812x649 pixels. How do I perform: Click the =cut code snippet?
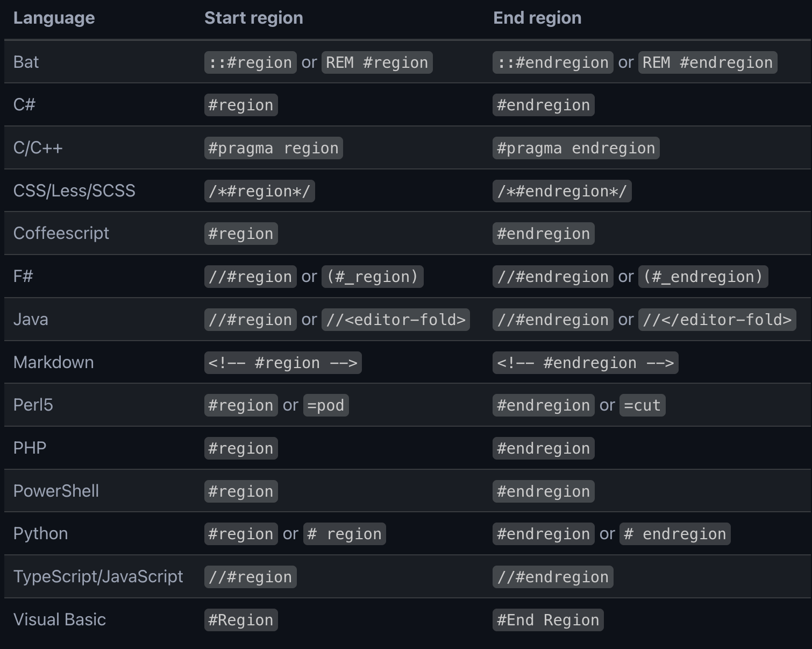(x=642, y=405)
